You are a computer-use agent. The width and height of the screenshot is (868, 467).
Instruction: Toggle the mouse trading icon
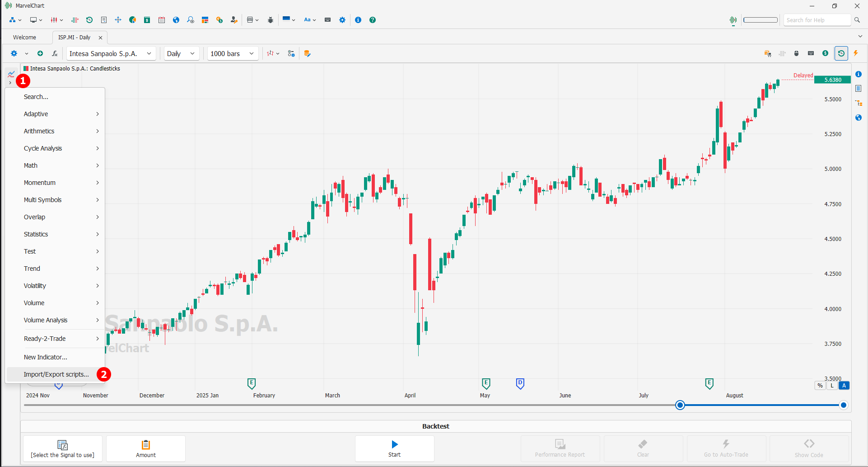coord(797,53)
